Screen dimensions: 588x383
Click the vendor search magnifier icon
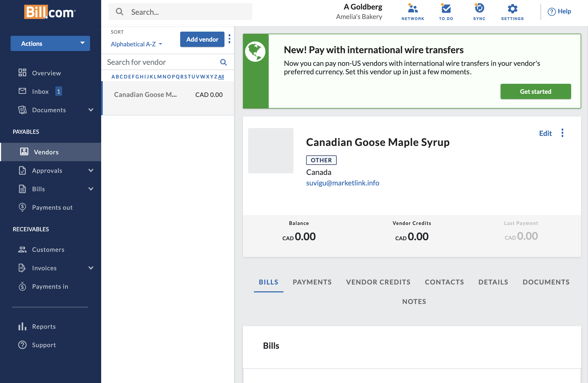tap(223, 62)
